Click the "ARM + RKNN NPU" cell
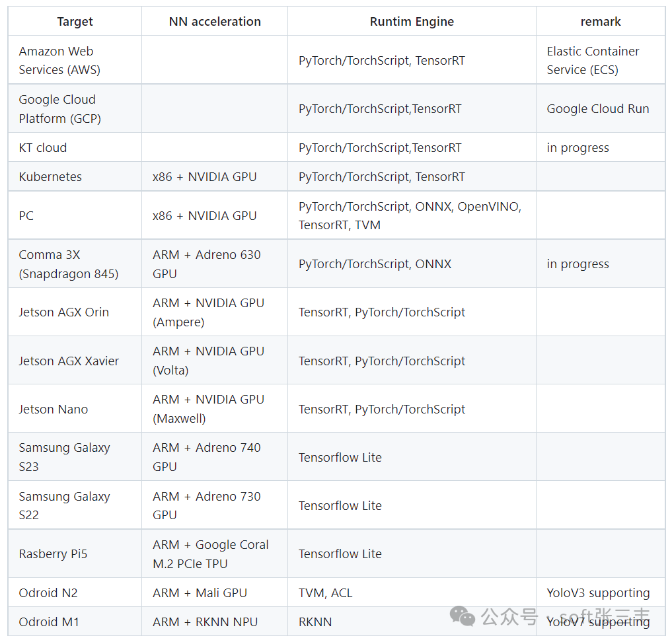Screen dimensions: 672x644 (x=215, y=622)
